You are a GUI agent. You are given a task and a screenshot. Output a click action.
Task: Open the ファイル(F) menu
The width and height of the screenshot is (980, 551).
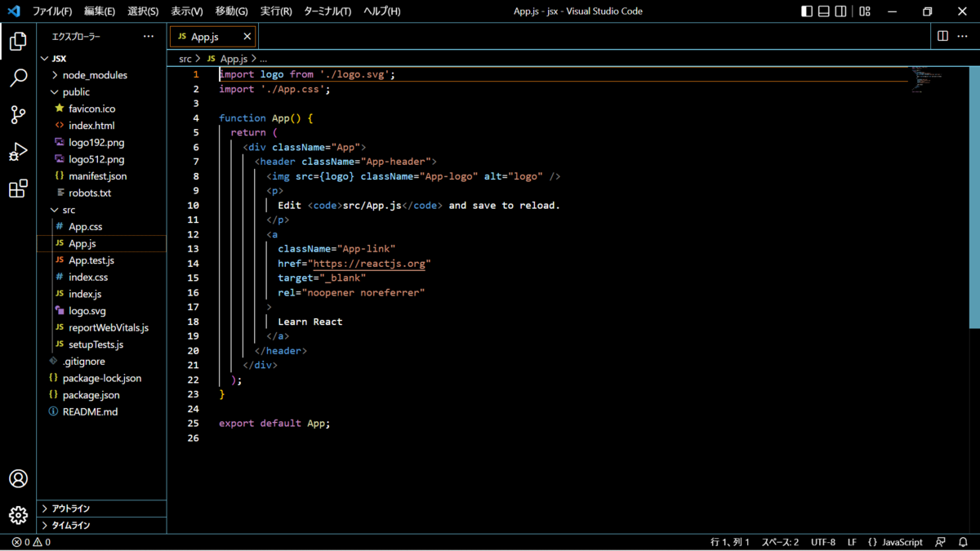[x=52, y=11]
